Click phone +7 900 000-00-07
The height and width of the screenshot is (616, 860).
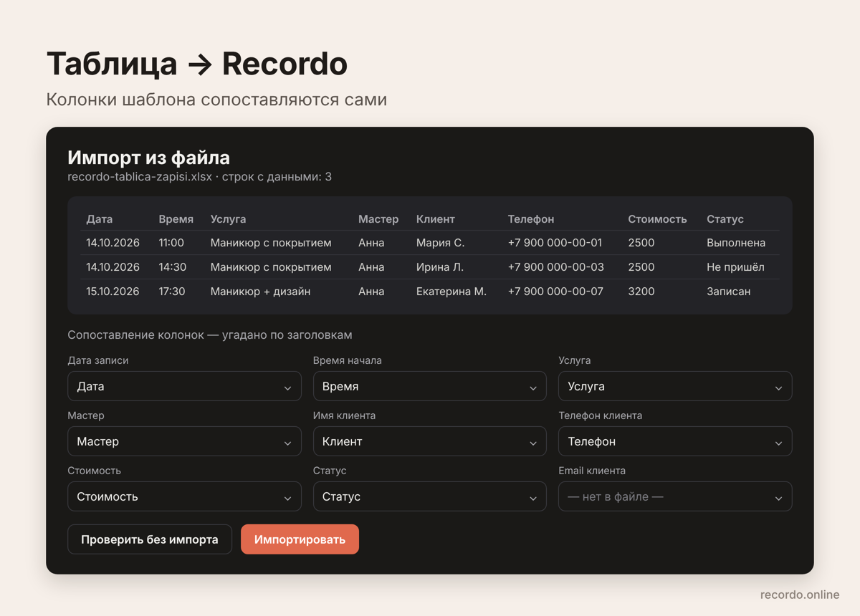coord(555,292)
